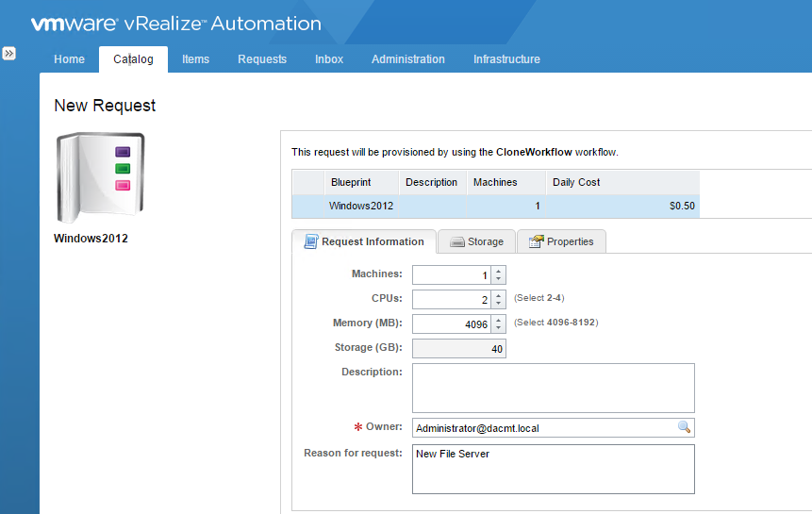
Task: Select the Windows2012 blueprint cell
Action: coord(361,206)
